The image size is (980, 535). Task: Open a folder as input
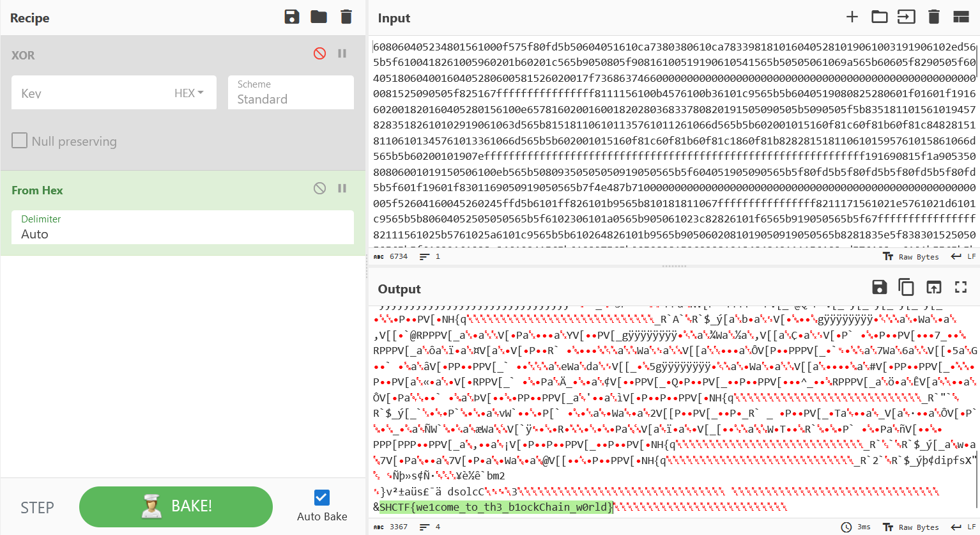[x=880, y=17]
